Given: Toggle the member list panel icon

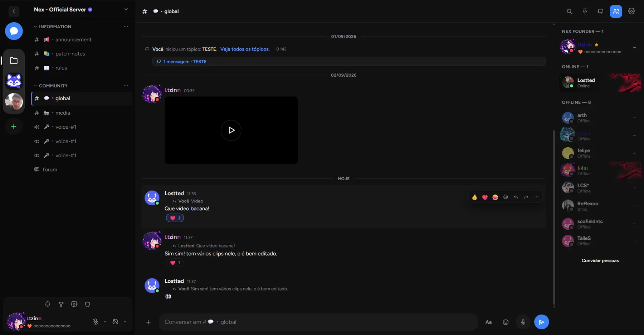Looking at the screenshot, I should [x=616, y=11].
